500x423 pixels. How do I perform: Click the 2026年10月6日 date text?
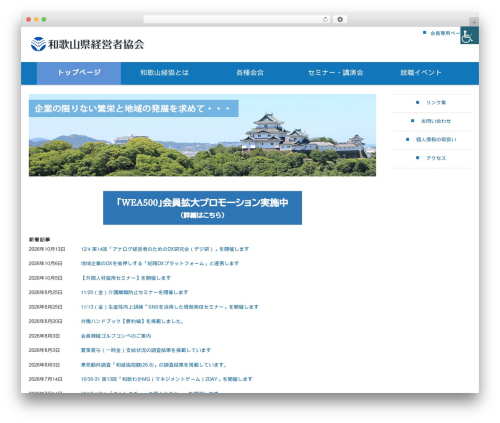click(x=46, y=263)
